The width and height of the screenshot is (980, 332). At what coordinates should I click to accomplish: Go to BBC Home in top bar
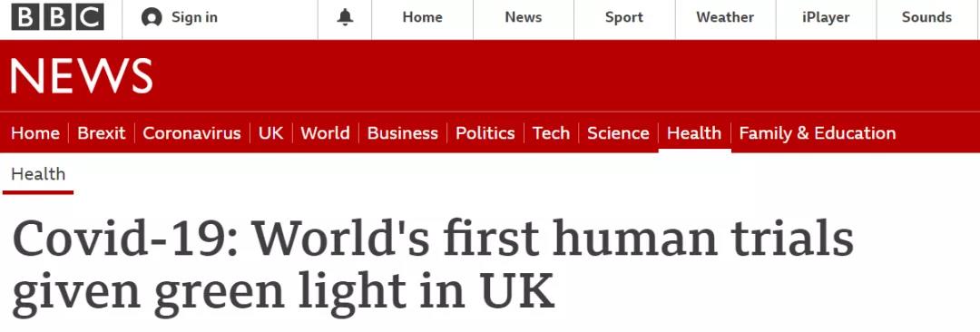click(x=423, y=17)
